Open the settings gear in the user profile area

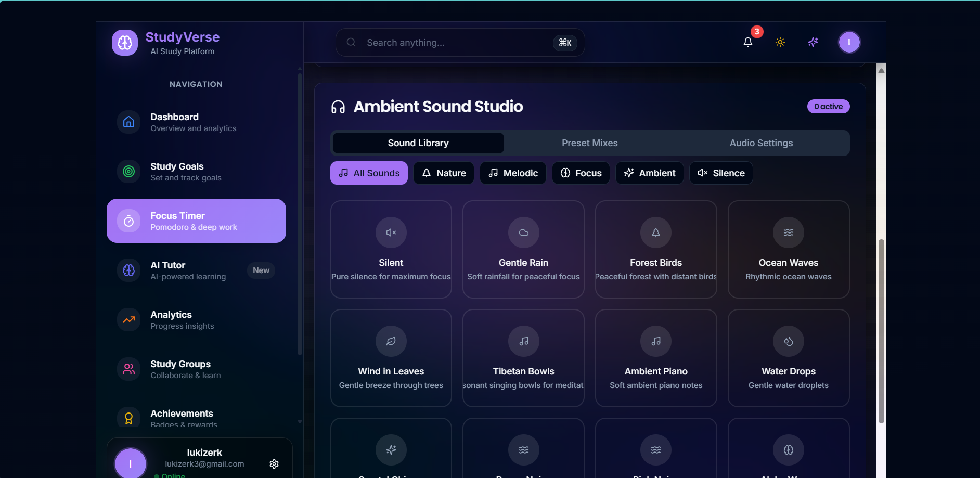[274, 463]
